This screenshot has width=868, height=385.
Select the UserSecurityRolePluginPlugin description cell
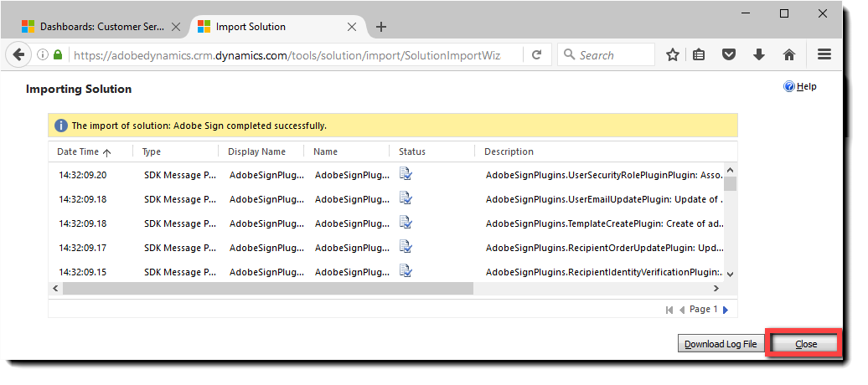coord(604,175)
